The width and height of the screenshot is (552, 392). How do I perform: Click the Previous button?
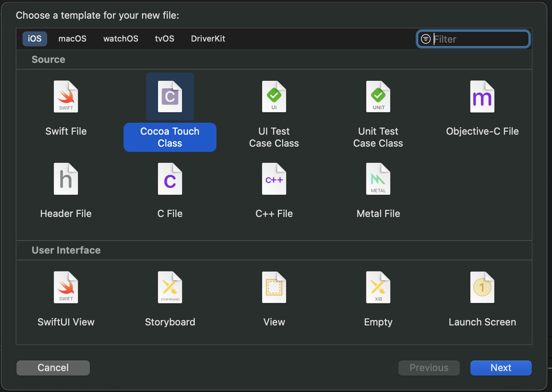(429, 368)
